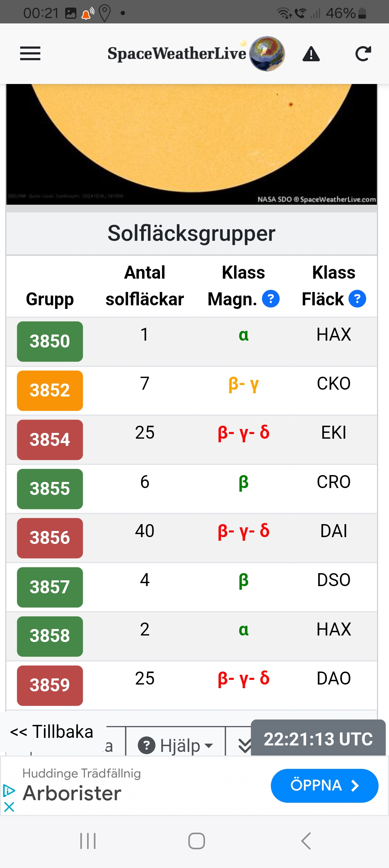Open the ÖPPNA ad button
Screen dimensions: 389x868
coord(325,785)
